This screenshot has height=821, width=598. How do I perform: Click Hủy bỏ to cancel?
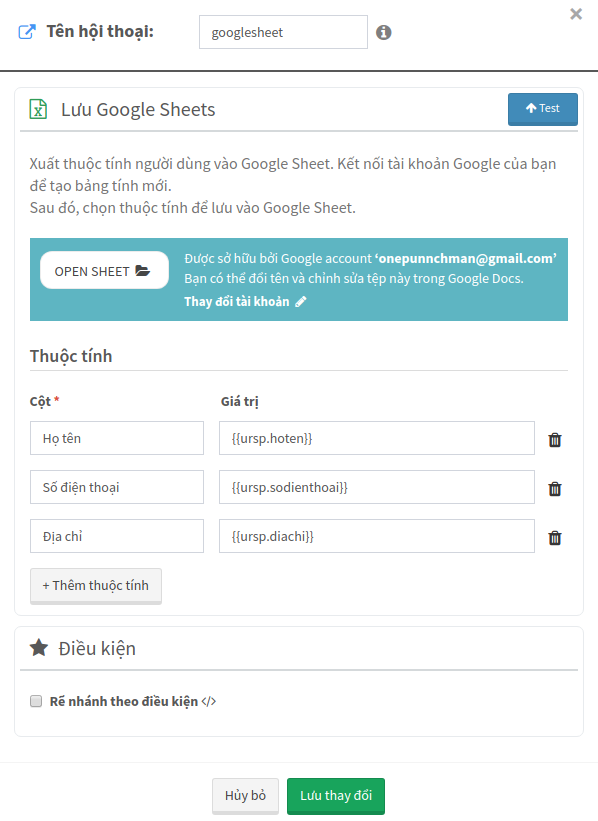[245, 796]
